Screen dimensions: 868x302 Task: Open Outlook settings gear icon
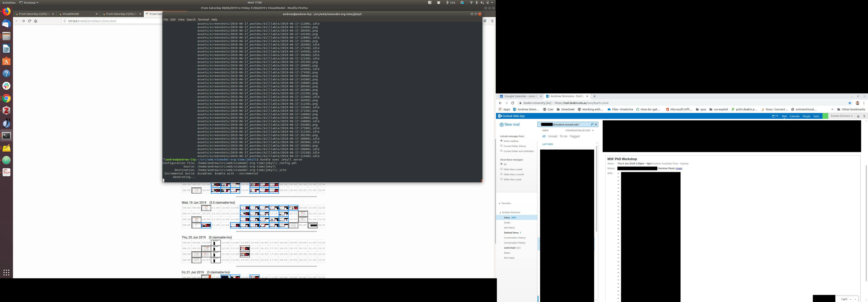point(858,116)
